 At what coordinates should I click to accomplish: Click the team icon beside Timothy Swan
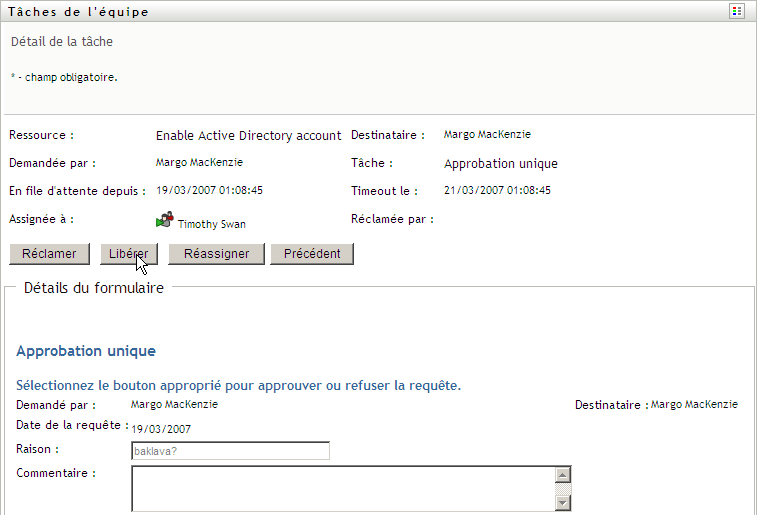tap(165, 220)
